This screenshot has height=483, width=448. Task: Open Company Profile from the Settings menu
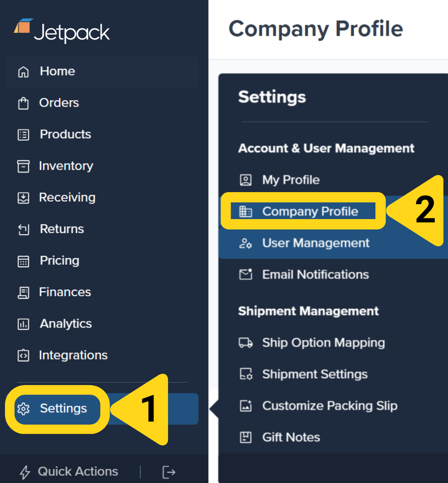(x=310, y=211)
